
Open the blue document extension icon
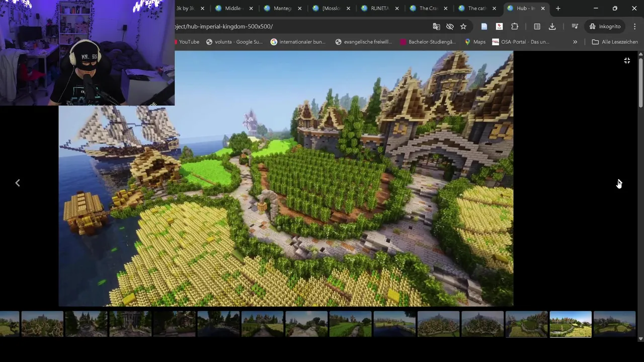click(x=484, y=26)
